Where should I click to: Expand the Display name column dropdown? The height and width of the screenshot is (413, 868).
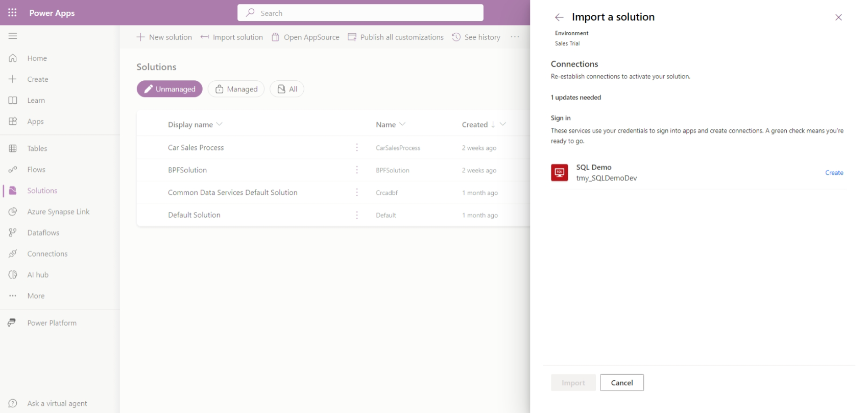[x=220, y=124]
